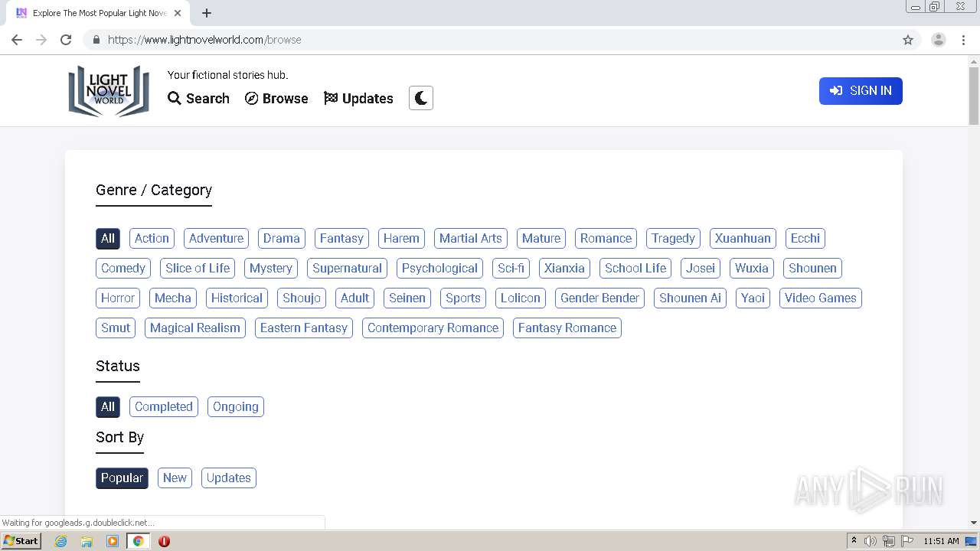Select the Eastern Fantasy tag
Screen dimensions: 980x551
pos(304,328)
